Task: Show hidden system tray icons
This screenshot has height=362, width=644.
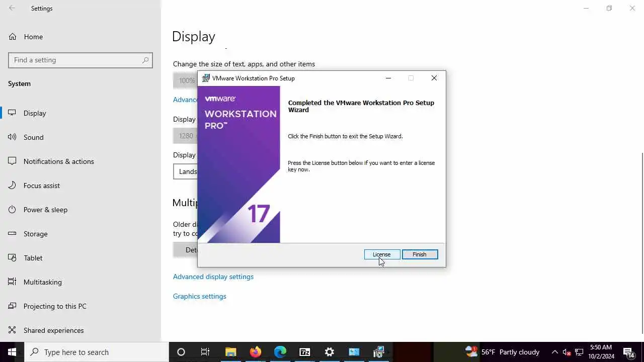Action: coord(554,352)
